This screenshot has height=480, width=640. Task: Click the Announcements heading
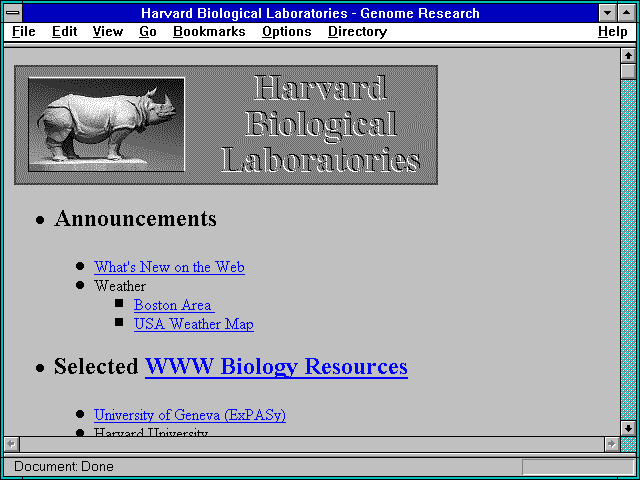135,219
